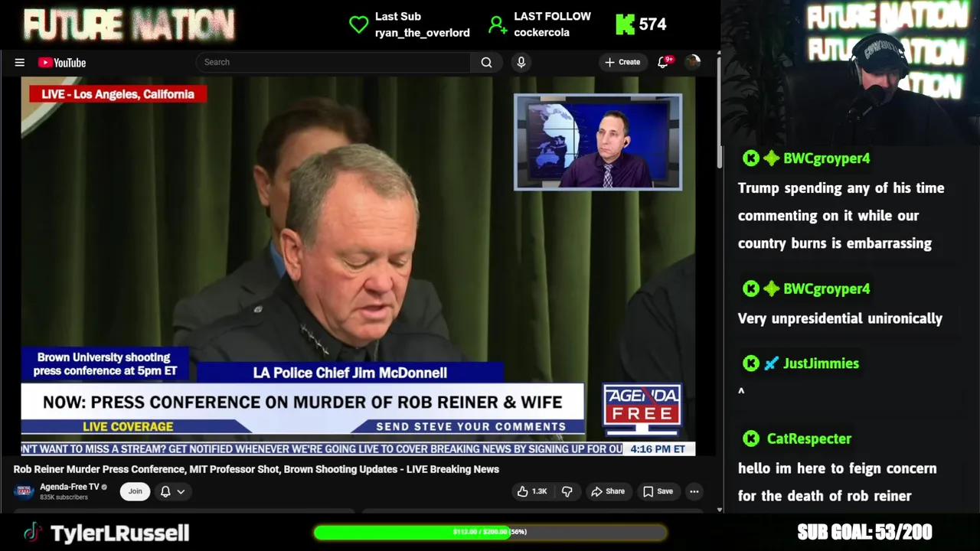This screenshot has width=980, height=551.
Task: Focus the YouTube search field
Action: pyautogui.click(x=333, y=62)
